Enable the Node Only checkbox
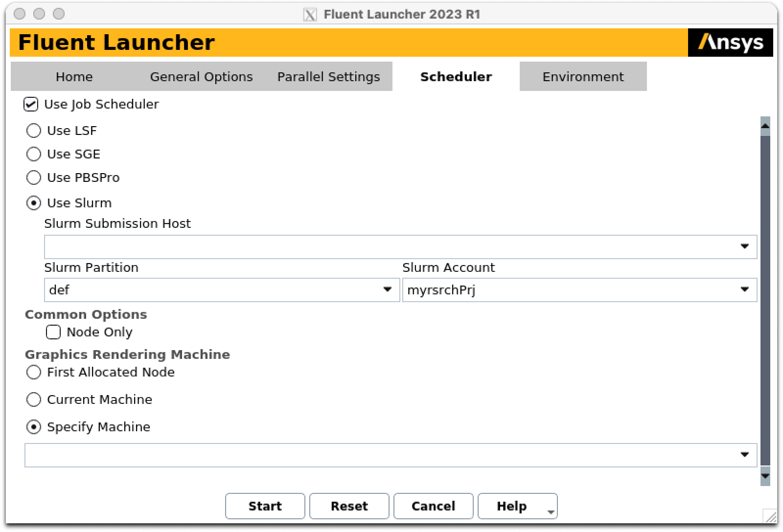Image resolution: width=783 pixels, height=532 pixels. [x=53, y=332]
